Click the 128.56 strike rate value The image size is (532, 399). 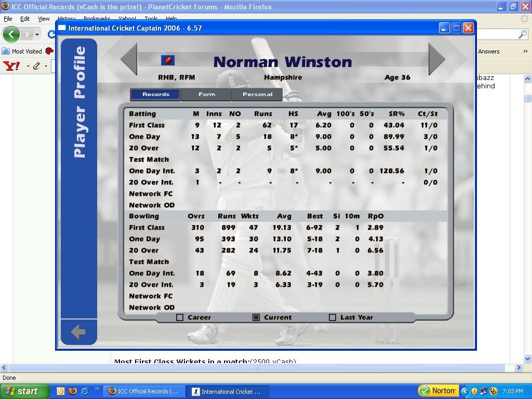[x=392, y=170]
